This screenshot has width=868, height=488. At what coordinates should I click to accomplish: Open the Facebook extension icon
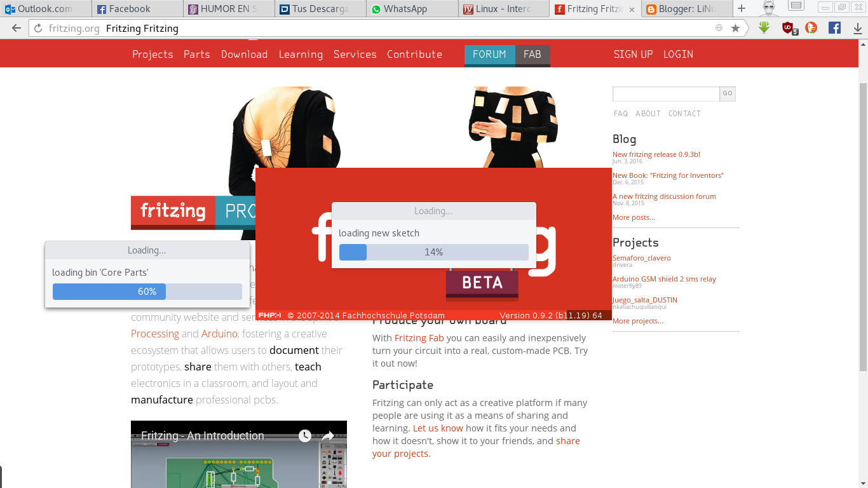(x=835, y=28)
